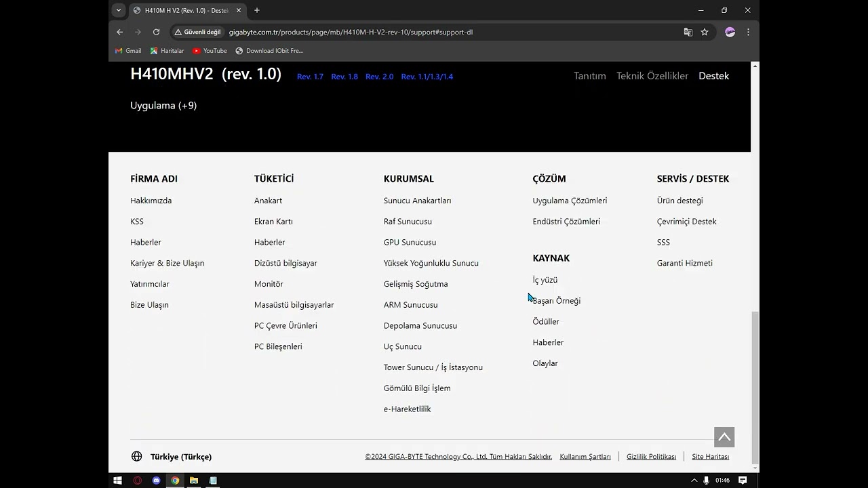Switch to Rev. 1.7 of the motherboard
Image resolution: width=868 pixels, height=488 pixels.
point(310,77)
